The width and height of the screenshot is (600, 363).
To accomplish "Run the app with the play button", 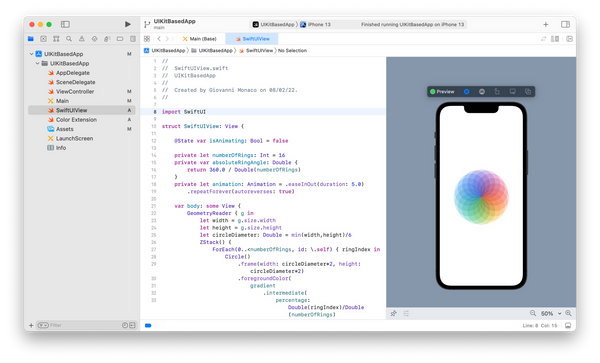I will click(128, 24).
